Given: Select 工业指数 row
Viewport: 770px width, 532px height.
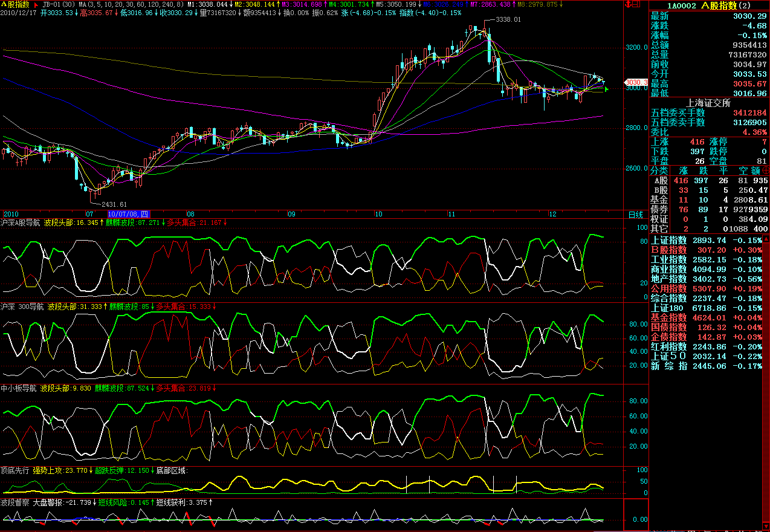Looking at the screenshot, I should pyautogui.click(x=706, y=260).
